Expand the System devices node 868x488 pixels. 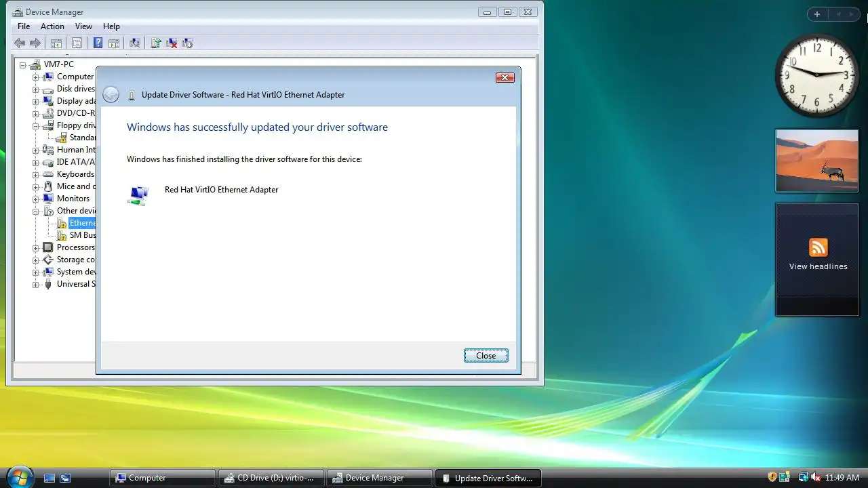[35, 272]
